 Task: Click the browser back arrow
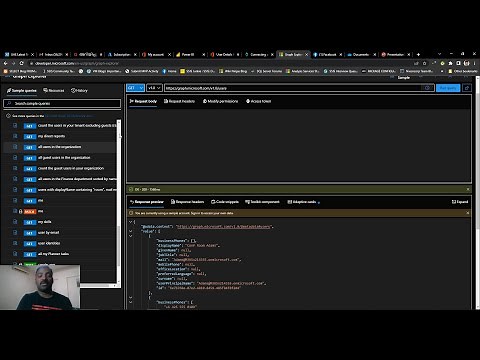coord(6,63)
